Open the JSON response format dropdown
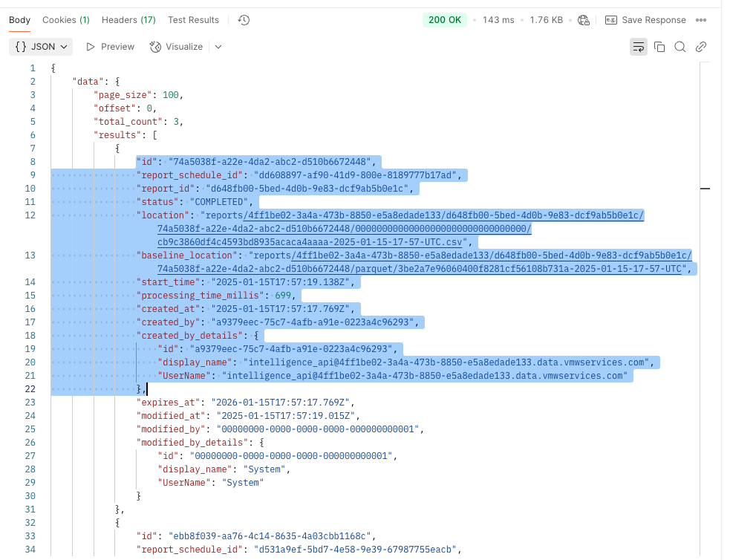 click(x=41, y=46)
